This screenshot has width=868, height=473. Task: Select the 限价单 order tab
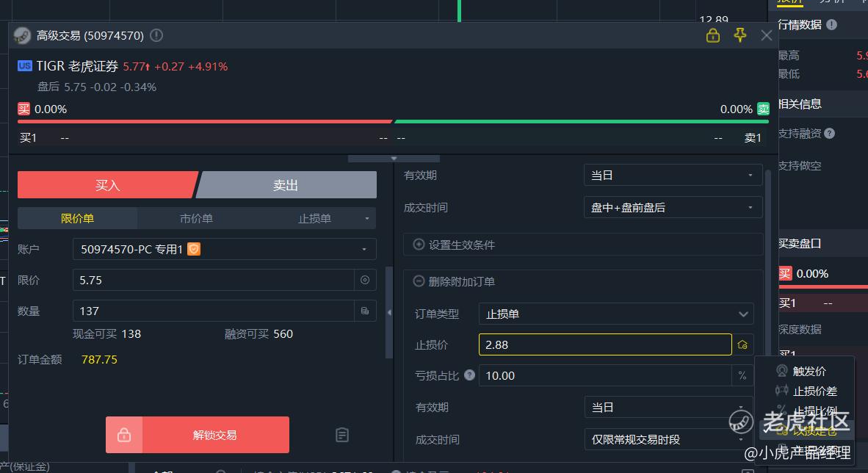click(x=78, y=219)
